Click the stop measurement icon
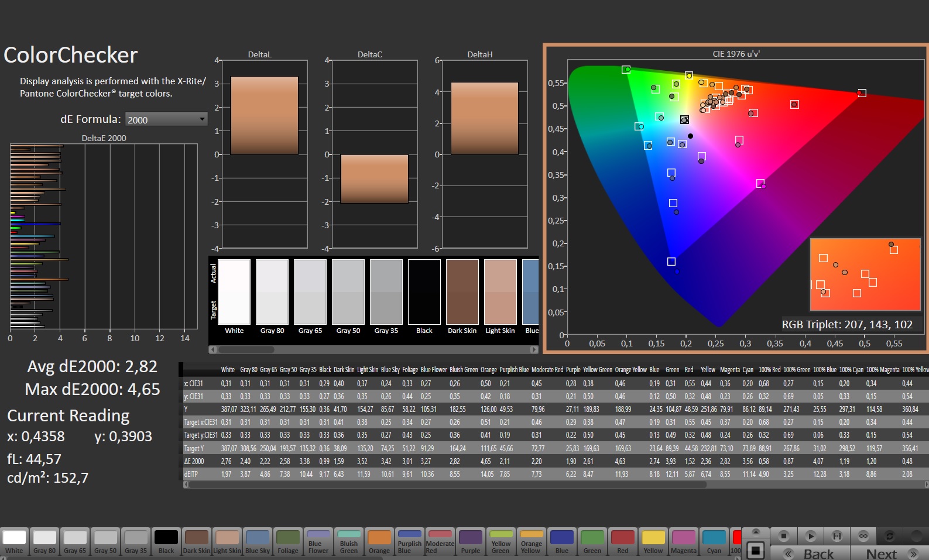Image resolution: width=929 pixels, height=560 pixels. (x=784, y=535)
